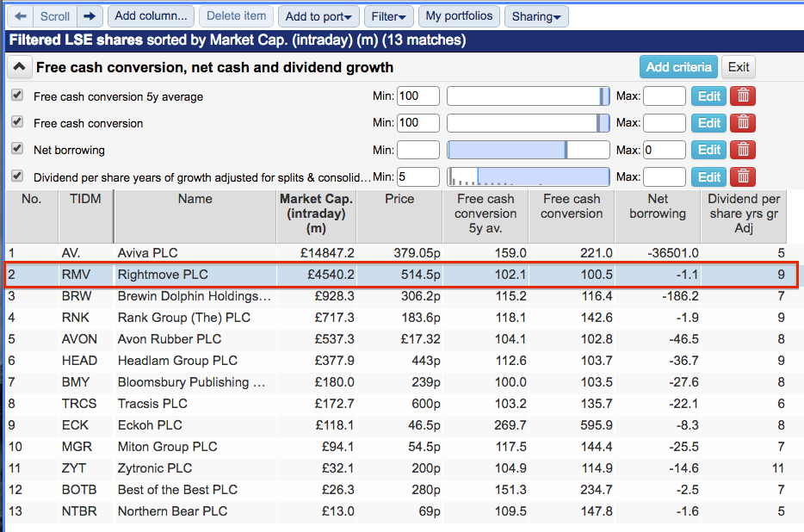The image size is (804, 532).
Task: Select the Bloomsbury Publishing row
Action: tap(396, 382)
